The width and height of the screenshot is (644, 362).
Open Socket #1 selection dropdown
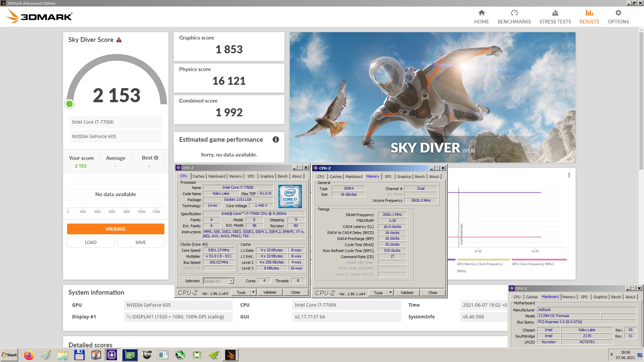231,281
